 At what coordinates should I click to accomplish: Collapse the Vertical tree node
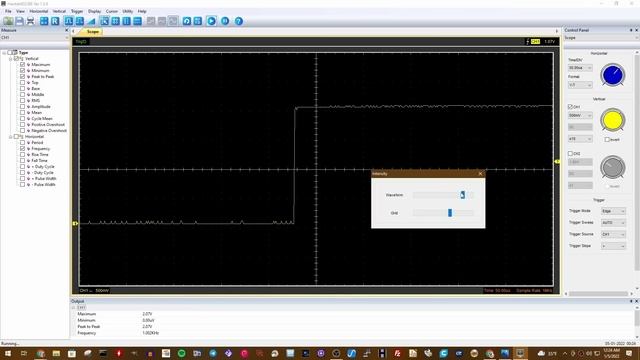click(x=11, y=59)
